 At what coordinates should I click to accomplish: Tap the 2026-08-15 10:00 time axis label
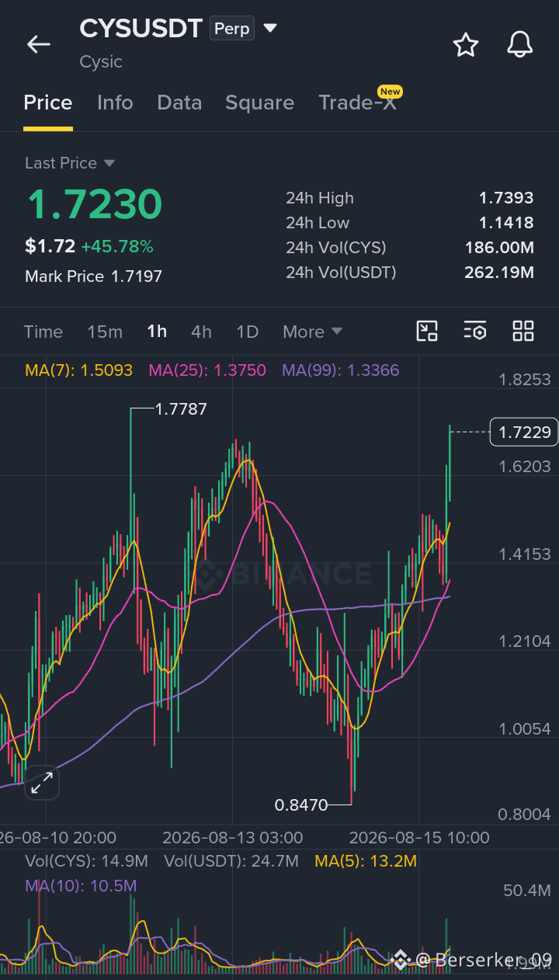tap(419, 837)
